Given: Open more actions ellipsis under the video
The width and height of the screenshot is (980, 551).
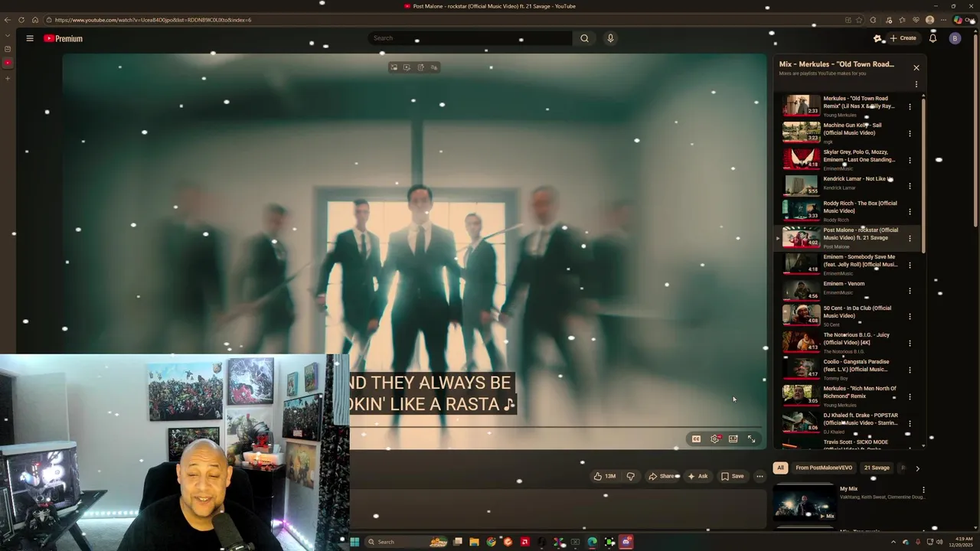Looking at the screenshot, I should coord(759,476).
